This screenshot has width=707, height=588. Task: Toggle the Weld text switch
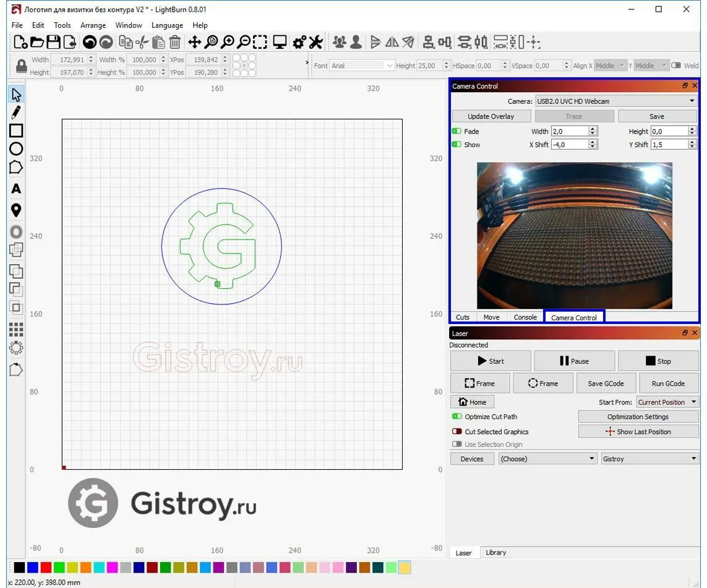click(x=676, y=66)
